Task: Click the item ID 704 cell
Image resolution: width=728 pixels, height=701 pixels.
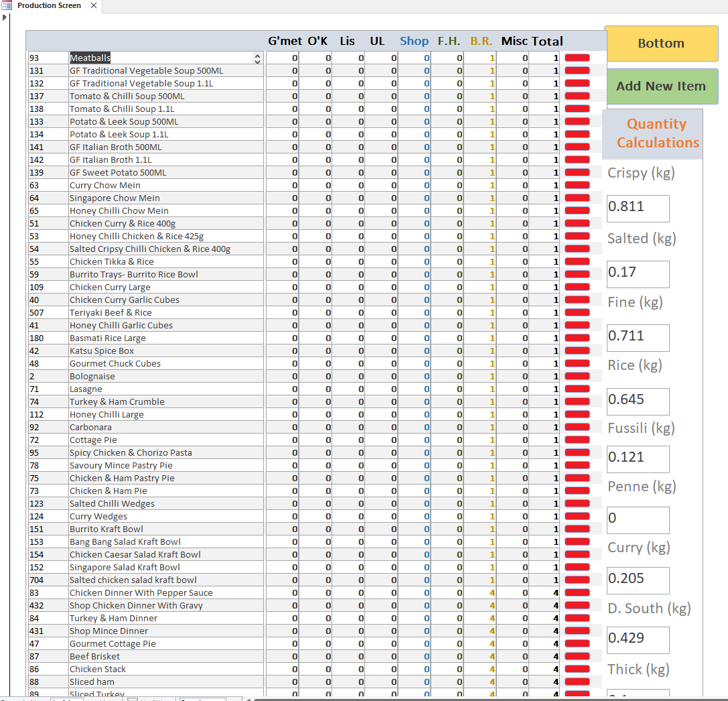Action: 48,580
